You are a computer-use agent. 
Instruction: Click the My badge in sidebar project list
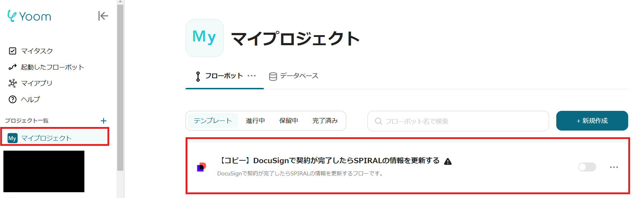[13, 138]
